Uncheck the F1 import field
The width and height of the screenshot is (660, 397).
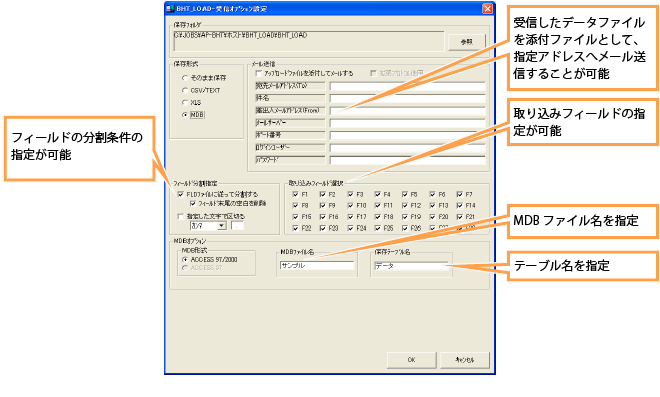pos(295,194)
